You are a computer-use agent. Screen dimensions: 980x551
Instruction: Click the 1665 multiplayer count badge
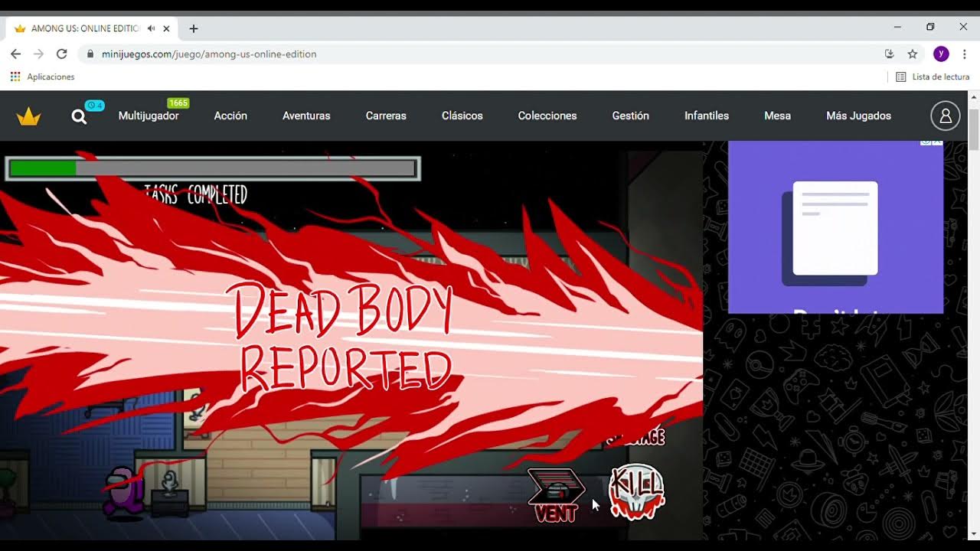click(x=178, y=103)
